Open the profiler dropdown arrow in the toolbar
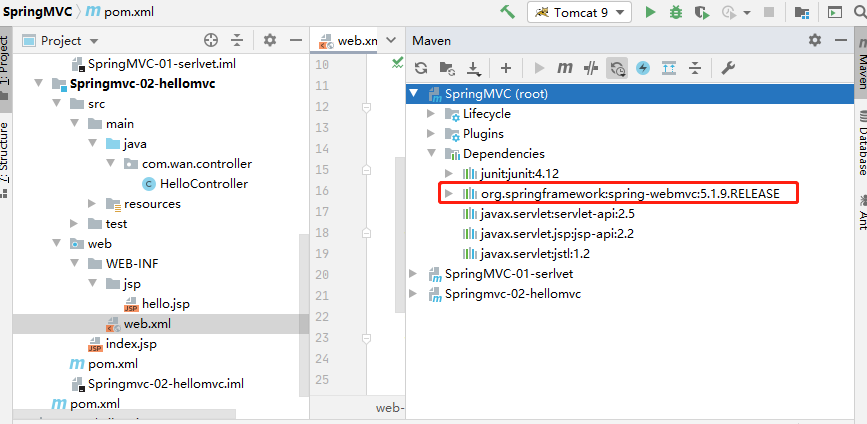This screenshot has height=424, width=867. tap(747, 13)
